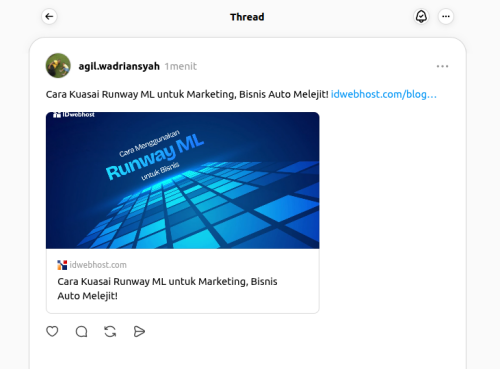Open the thread header more options menu
500x369 pixels.
pos(446,16)
